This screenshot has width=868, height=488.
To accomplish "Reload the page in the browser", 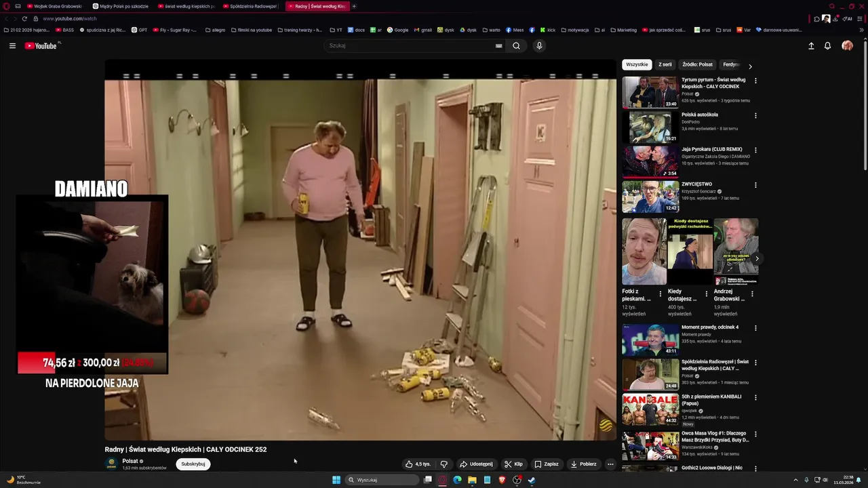I will pyautogui.click(x=24, y=18).
